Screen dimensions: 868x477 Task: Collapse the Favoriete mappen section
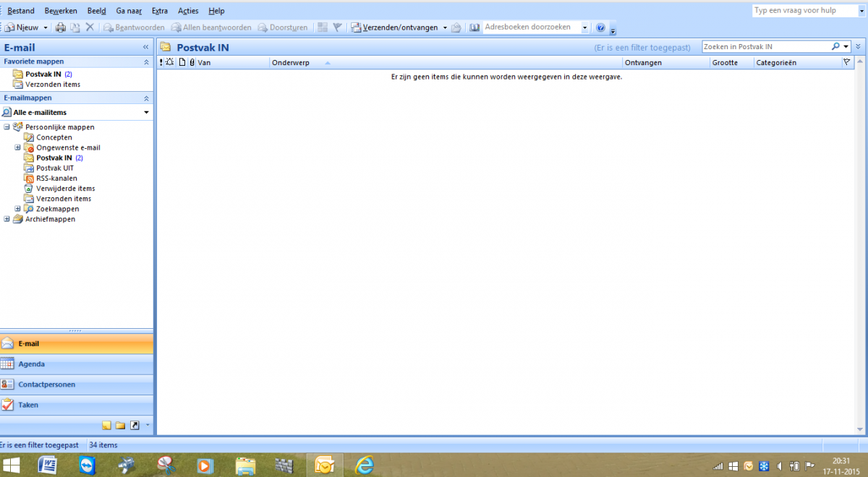pos(146,62)
